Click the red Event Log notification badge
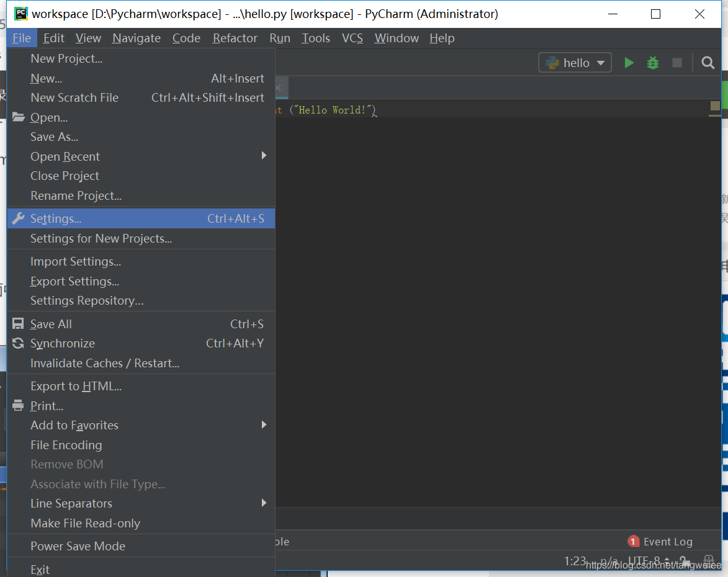This screenshot has height=577, width=728. pos(633,541)
